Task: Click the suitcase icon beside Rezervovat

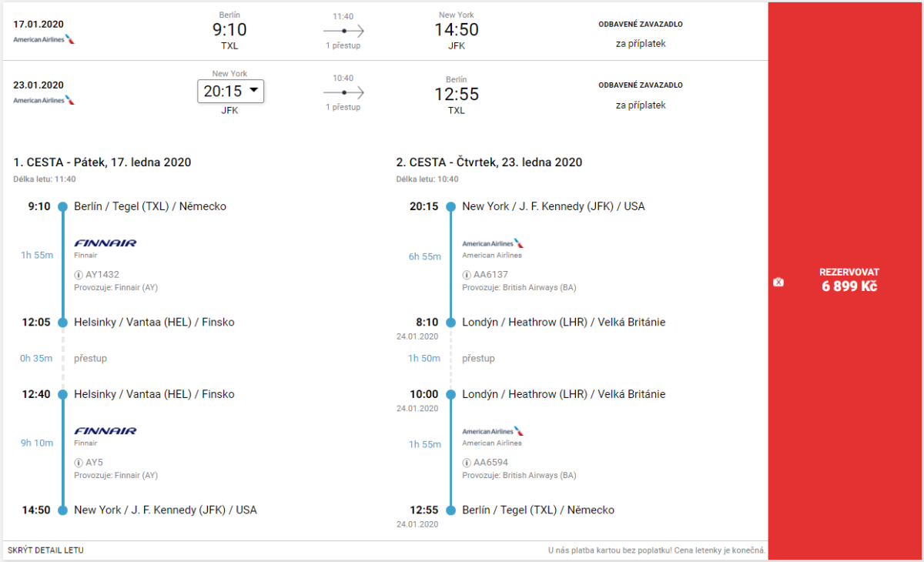Action: (x=778, y=283)
